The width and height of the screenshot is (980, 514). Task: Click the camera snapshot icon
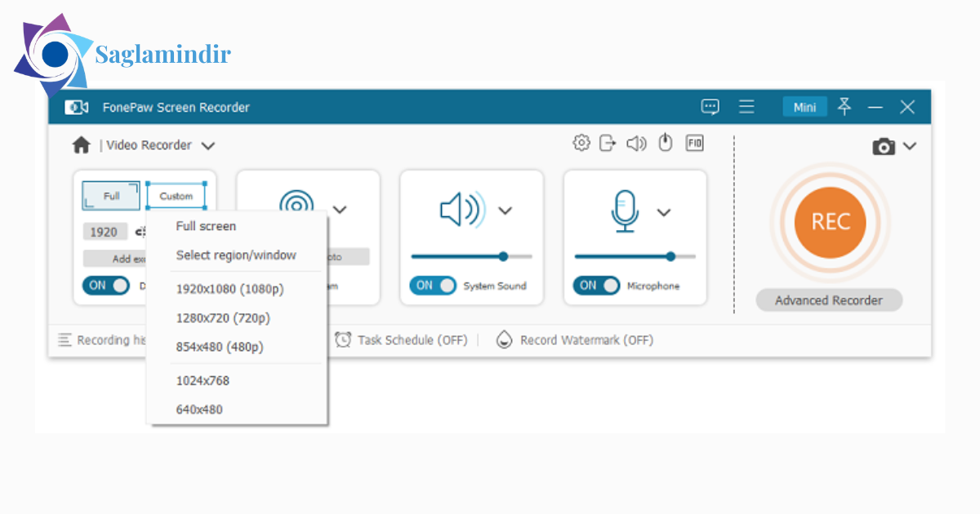(x=884, y=147)
